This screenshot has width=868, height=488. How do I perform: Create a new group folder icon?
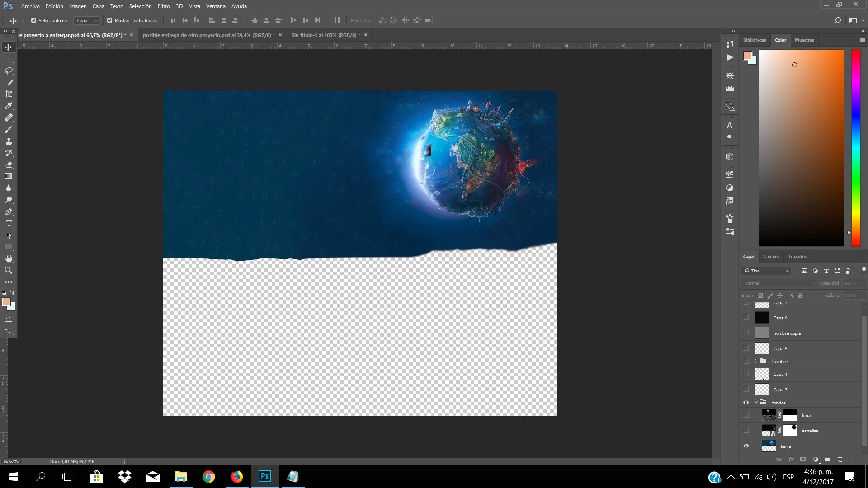tap(827, 460)
